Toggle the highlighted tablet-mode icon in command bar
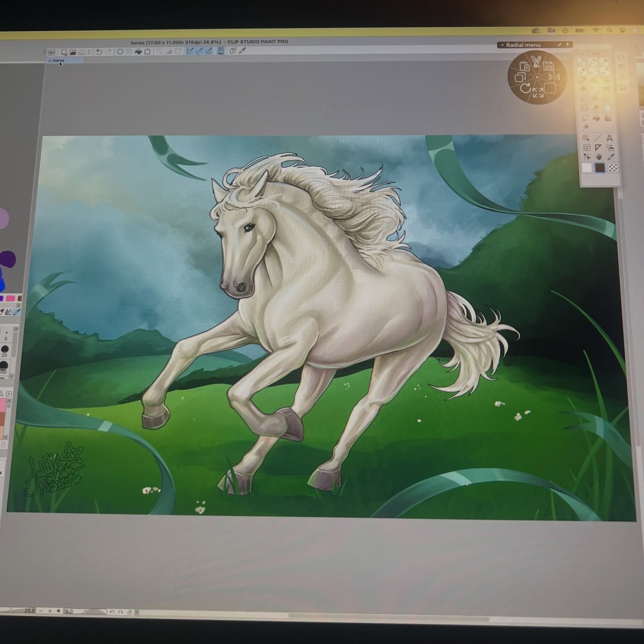The image size is (644, 644). (221, 51)
